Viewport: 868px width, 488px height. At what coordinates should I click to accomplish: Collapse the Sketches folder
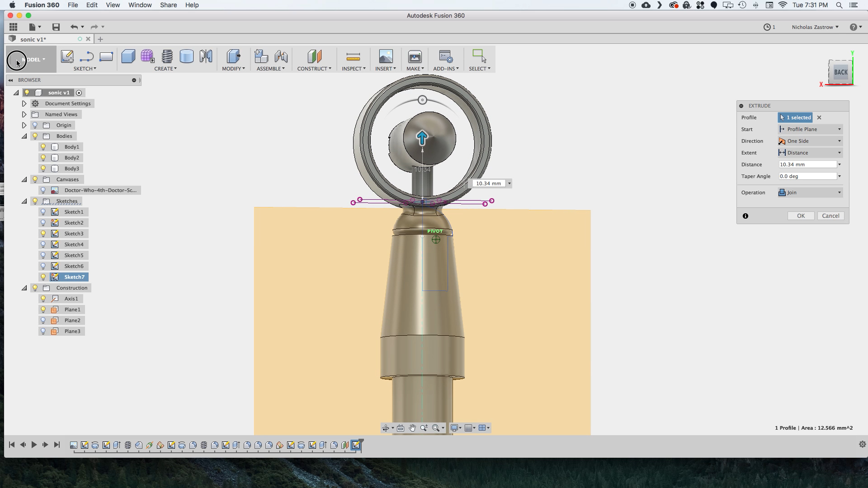click(x=24, y=201)
